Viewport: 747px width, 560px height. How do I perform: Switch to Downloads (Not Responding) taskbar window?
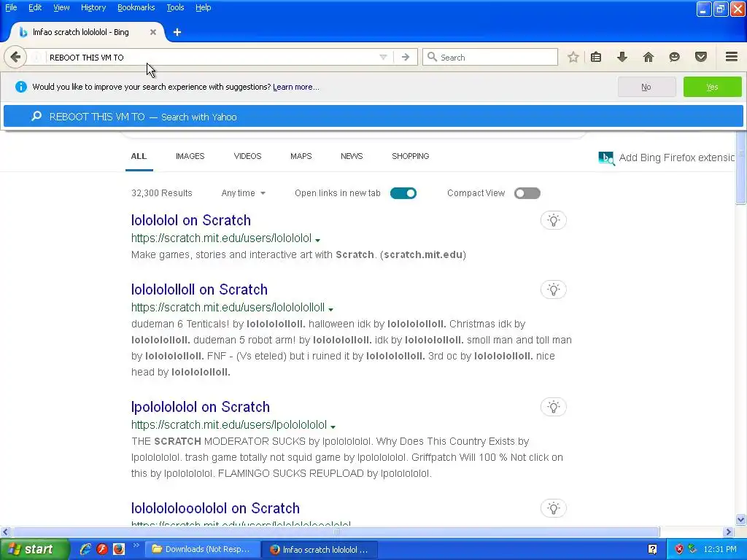tap(202, 549)
